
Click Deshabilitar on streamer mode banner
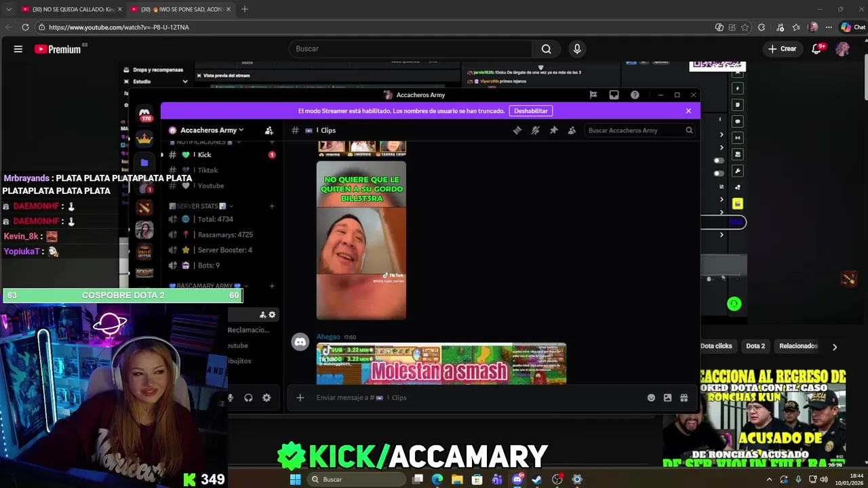pyautogui.click(x=531, y=110)
